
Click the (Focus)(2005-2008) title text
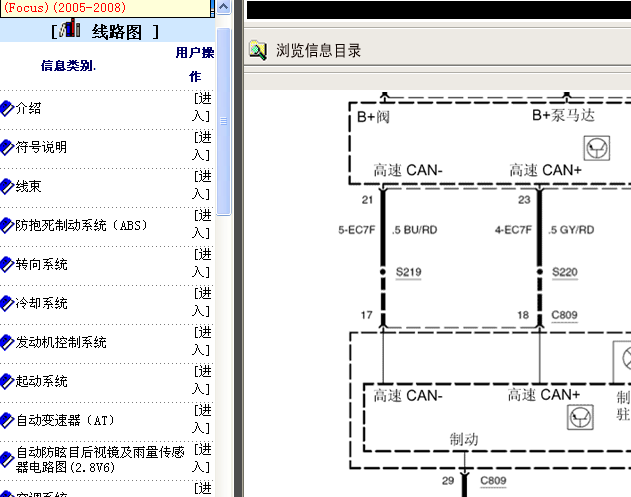pyautogui.click(x=65, y=7)
